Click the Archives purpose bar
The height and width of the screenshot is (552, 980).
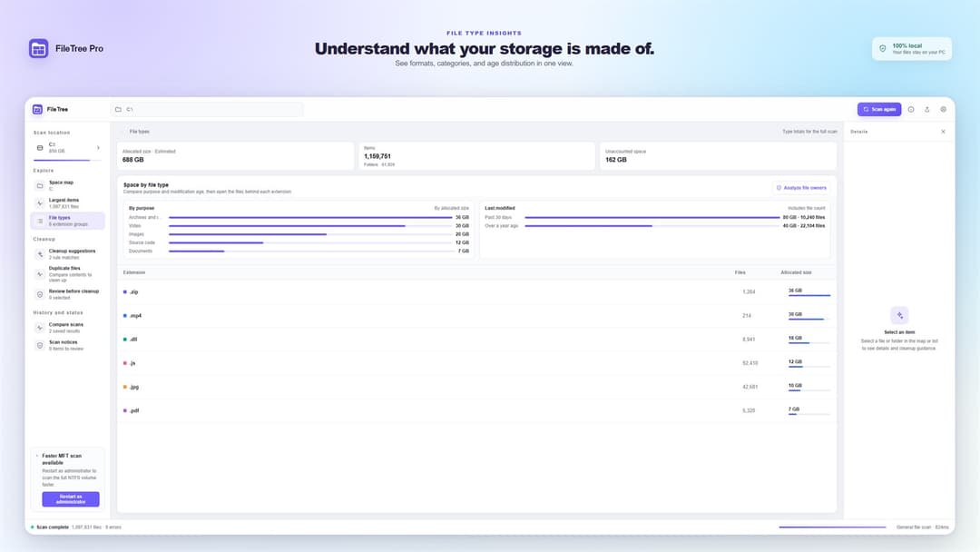(x=310, y=218)
